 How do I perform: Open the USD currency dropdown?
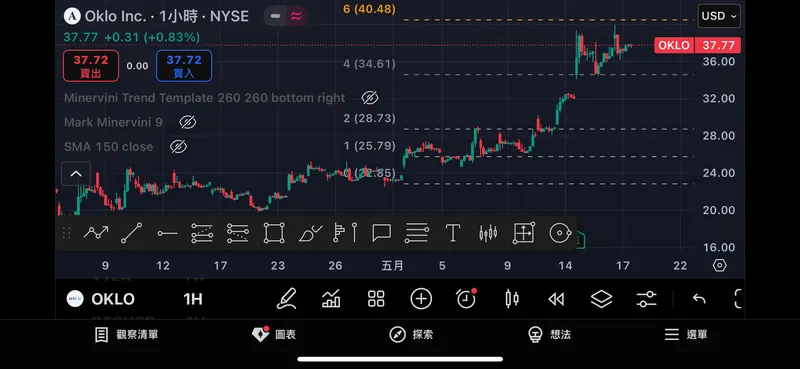click(719, 16)
